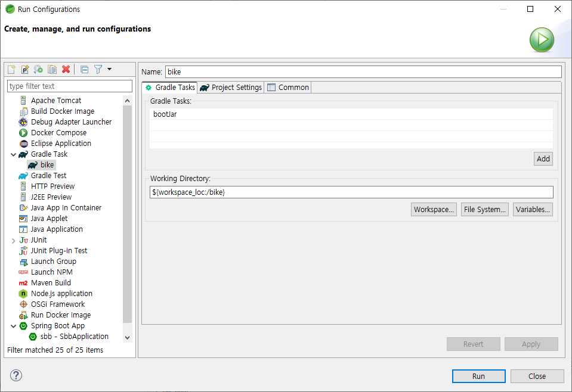
Task: Click the OSGi Framework icon
Action: (23, 304)
